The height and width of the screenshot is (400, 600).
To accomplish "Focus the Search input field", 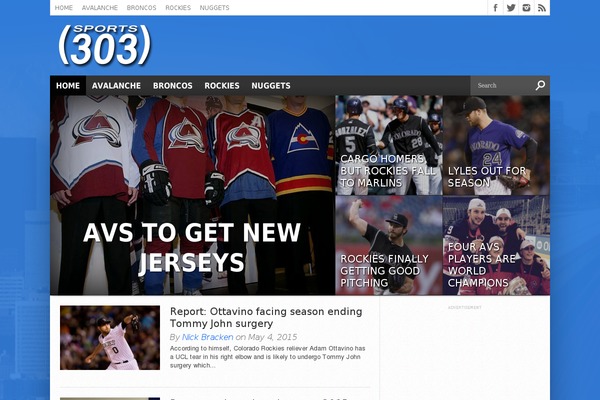I will click(503, 85).
